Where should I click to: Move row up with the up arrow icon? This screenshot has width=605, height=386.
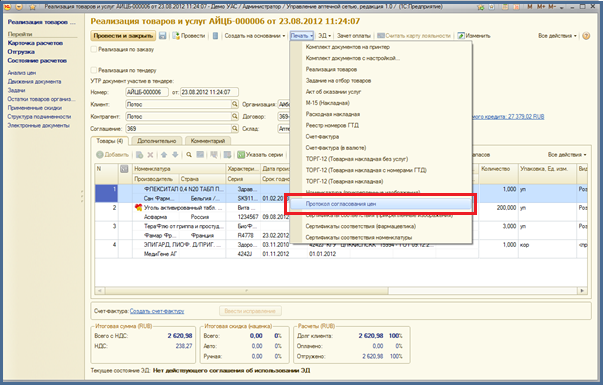(x=164, y=155)
